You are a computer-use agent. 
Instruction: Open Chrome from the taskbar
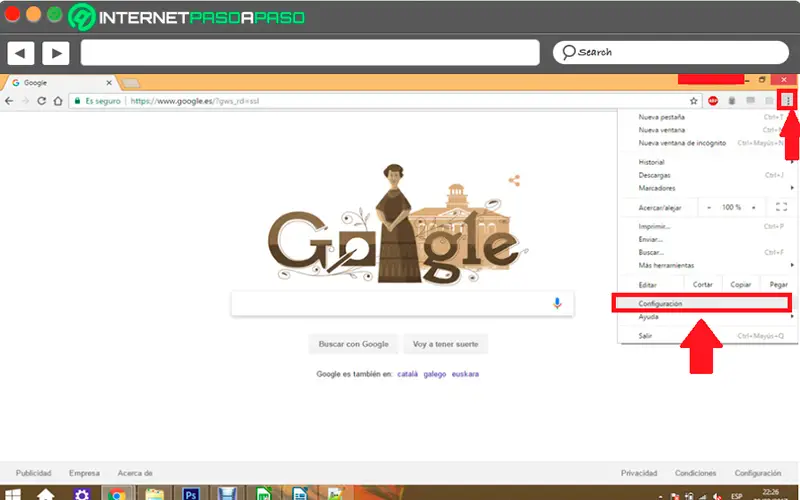pyautogui.click(x=117, y=494)
